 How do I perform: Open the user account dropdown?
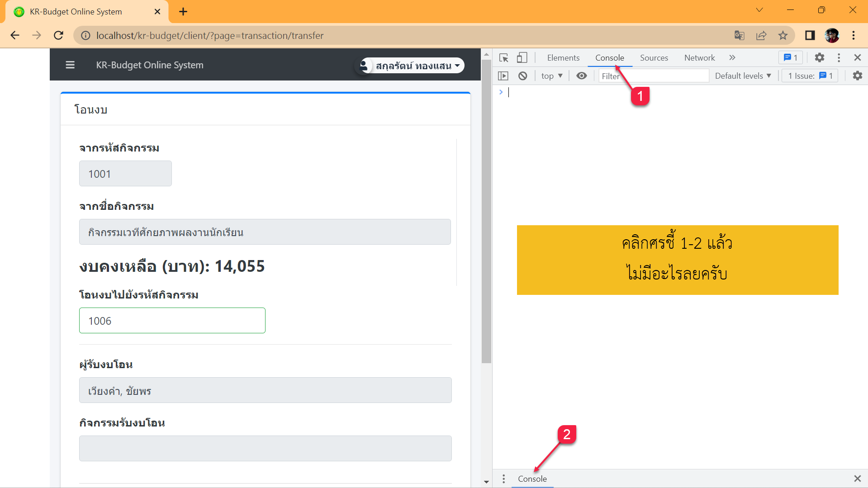(x=411, y=66)
